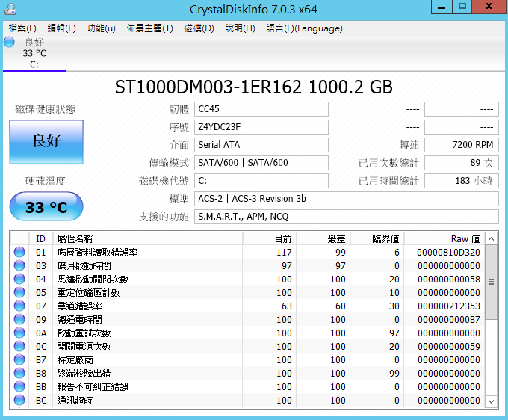Click the serial number field Z4YDC23F
The image size is (508, 420).
click(x=261, y=127)
